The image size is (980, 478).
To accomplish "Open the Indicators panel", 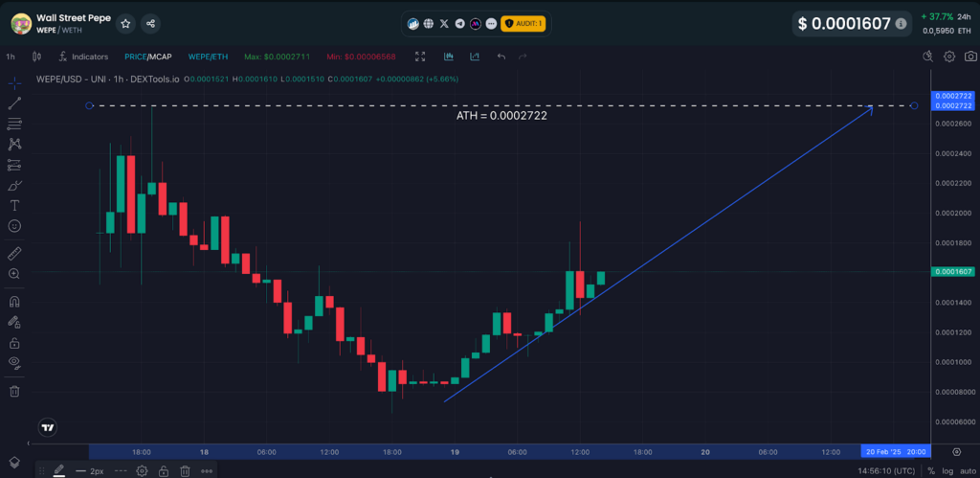I will click(x=83, y=57).
